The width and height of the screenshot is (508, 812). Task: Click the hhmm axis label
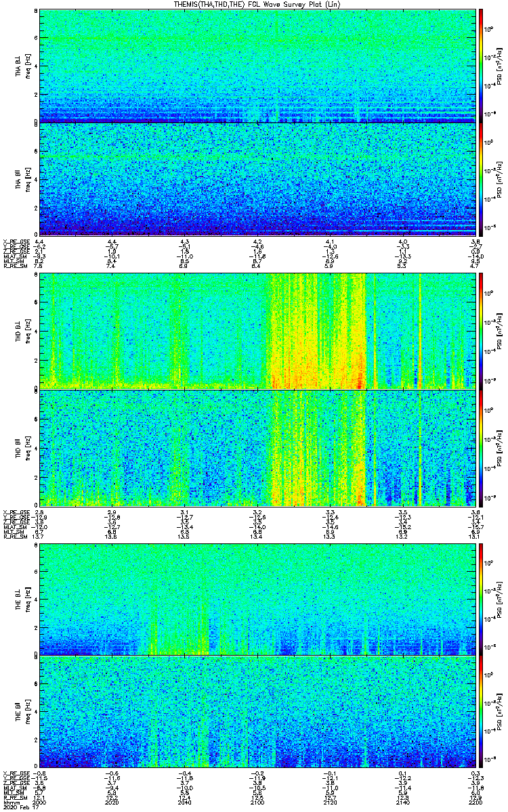point(10,803)
